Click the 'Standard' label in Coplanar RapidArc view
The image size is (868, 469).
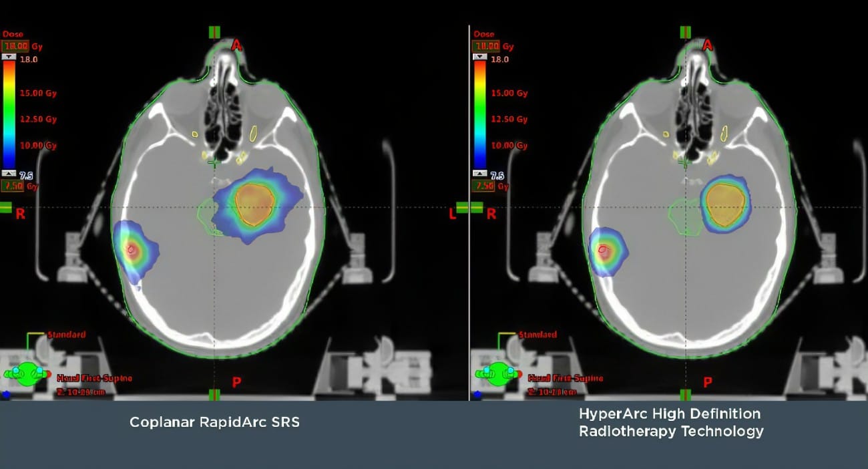[67, 335]
